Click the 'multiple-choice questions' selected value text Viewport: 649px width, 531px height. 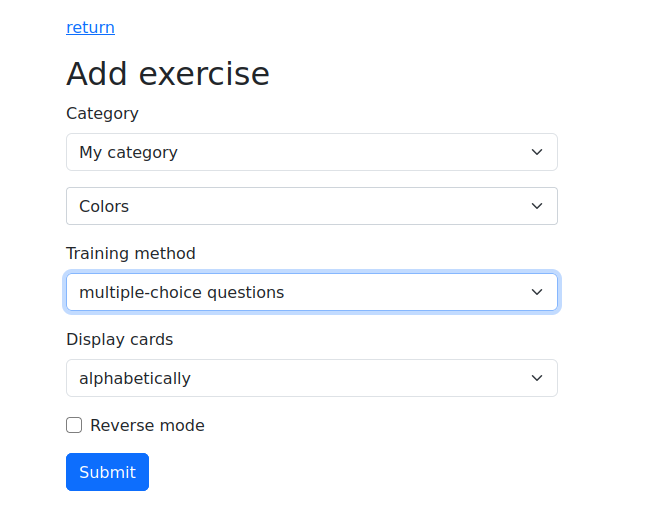(x=181, y=292)
